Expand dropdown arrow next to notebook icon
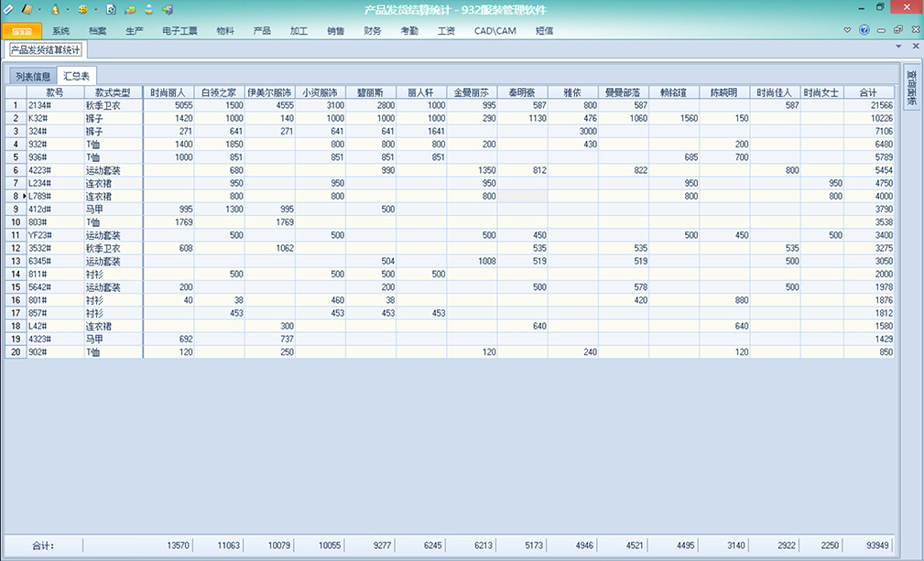This screenshot has width=924, height=561. click(x=39, y=8)
